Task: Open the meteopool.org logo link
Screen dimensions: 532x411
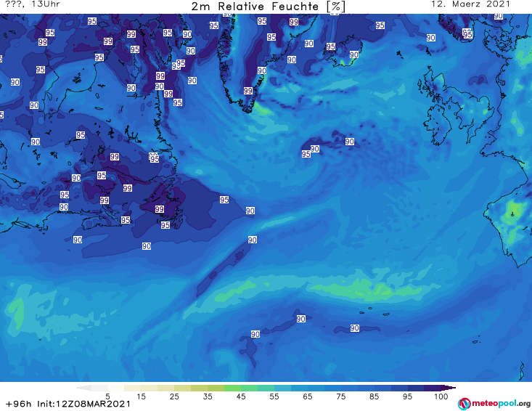Action: click(x=494, y=404)
